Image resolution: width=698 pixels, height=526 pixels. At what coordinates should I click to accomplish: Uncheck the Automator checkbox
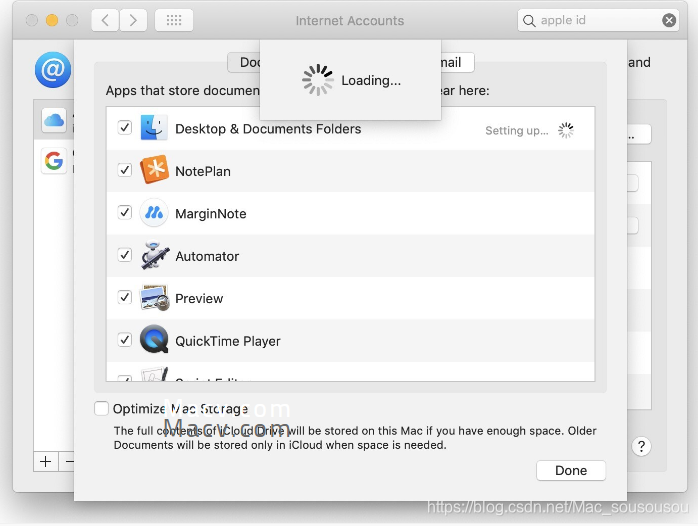click(x=125, y=255)
